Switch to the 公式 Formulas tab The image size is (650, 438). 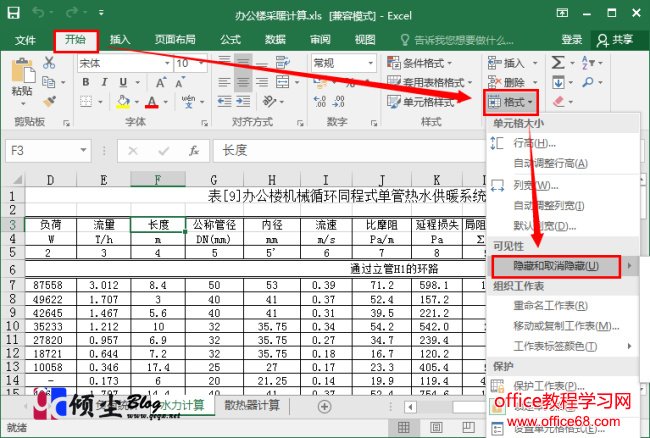[x=230, y=40]
